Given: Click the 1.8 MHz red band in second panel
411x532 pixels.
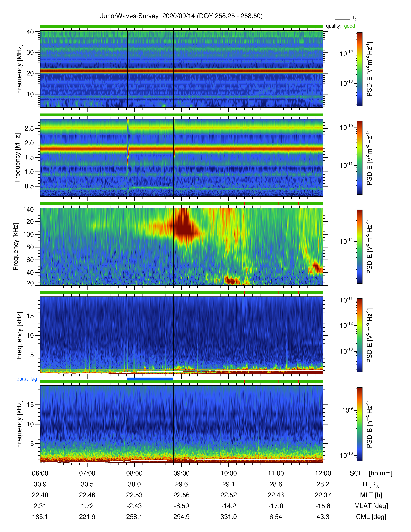Looking at the screenshot, I should coord(181,148).
